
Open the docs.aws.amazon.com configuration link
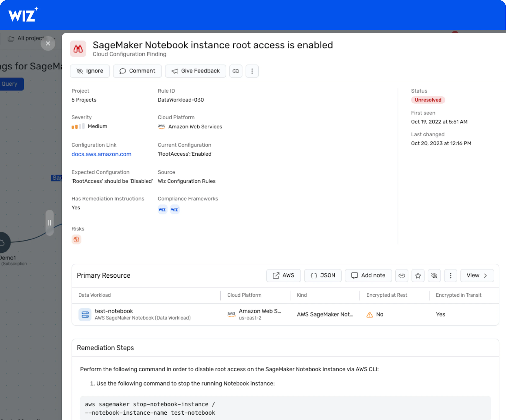[101, 154]
